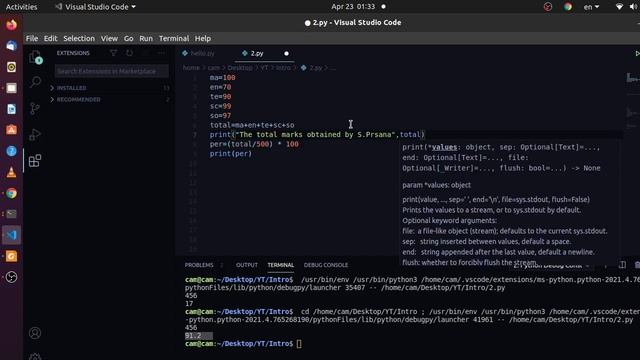Open the Run and Debug view
The image size is (640, 360).
[x=35, y=134]
